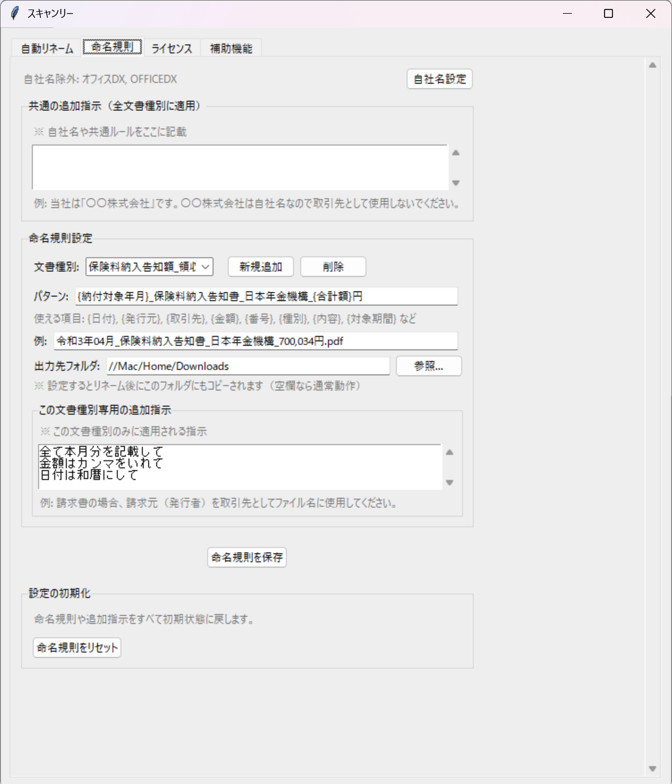
Task: Click 命名規則や追加指示をすべて初期状態 description text
Action: click(145, 619)
